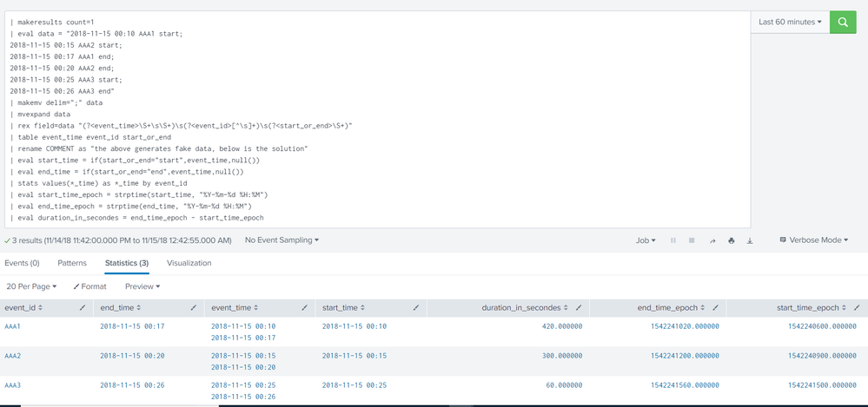This screenshot has width=868, height=407.
Task: Edit the event_id column format
Action: [83, 308]
